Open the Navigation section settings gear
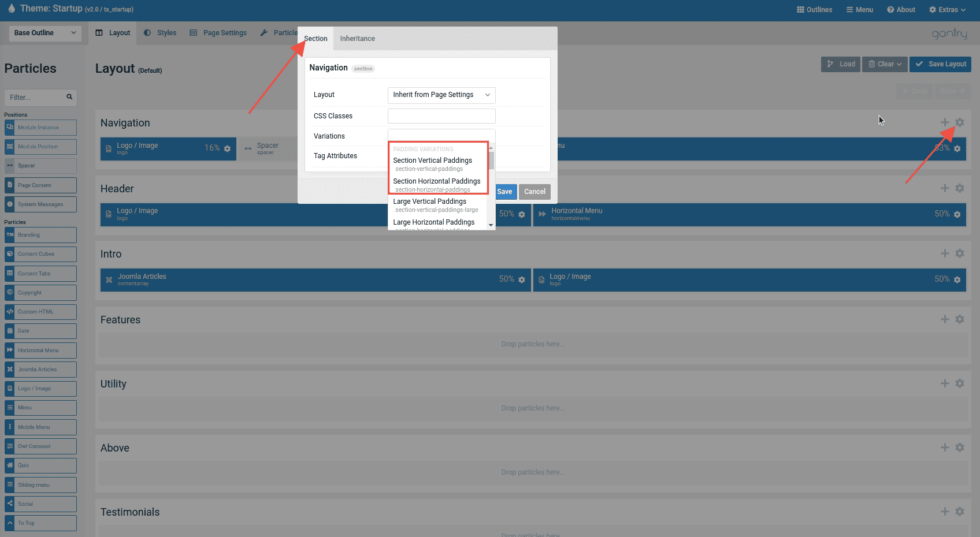 point(959,122)
